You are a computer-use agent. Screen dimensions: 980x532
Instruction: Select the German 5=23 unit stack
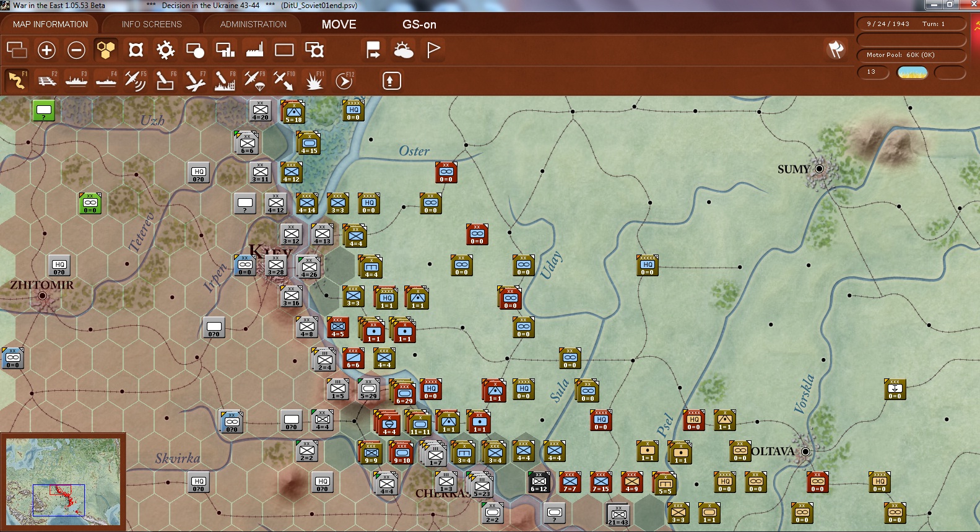tap(481, 486)
